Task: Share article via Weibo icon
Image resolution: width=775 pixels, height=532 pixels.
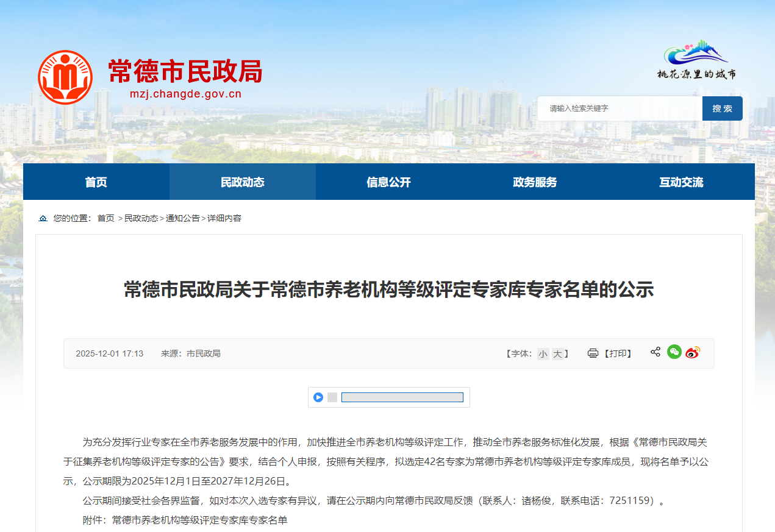Action: tap(692, 353)
